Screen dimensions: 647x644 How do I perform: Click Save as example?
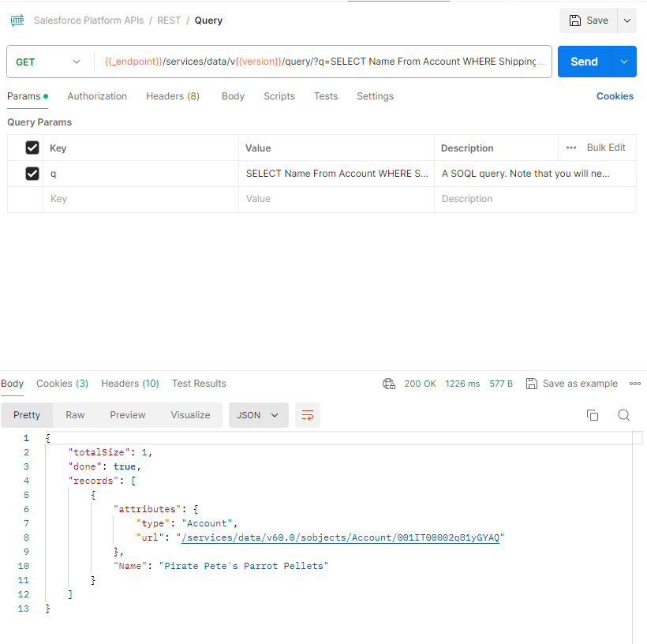(580, 384)
